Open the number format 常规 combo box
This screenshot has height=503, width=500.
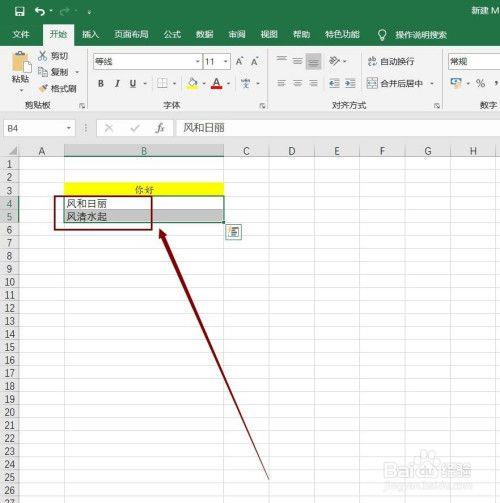[474, 62]
